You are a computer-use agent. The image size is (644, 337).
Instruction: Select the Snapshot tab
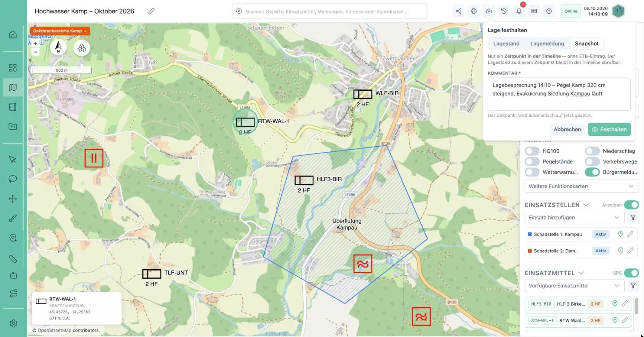click(x=586, y=43)
